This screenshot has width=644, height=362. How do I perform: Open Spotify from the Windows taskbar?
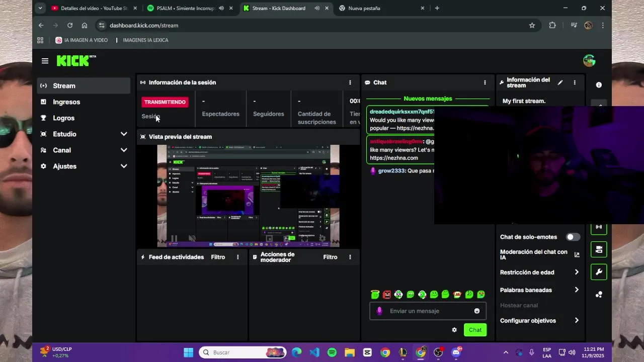(x=332, y=352)
